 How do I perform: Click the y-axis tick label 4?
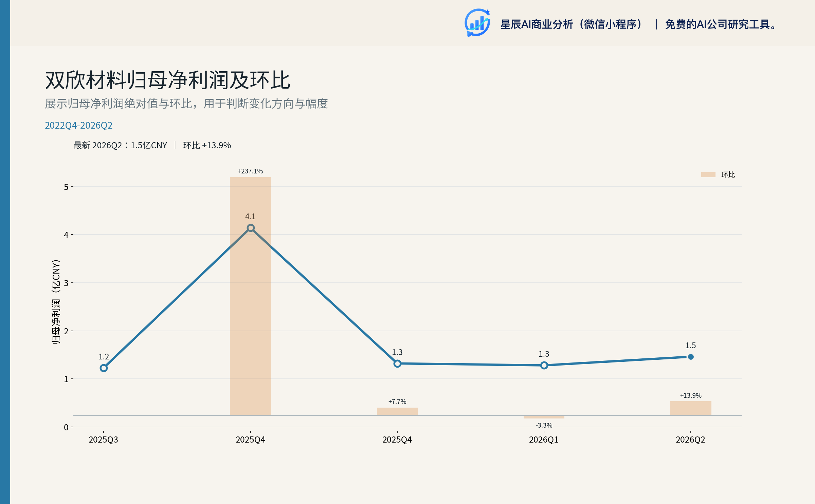point(66,235)
